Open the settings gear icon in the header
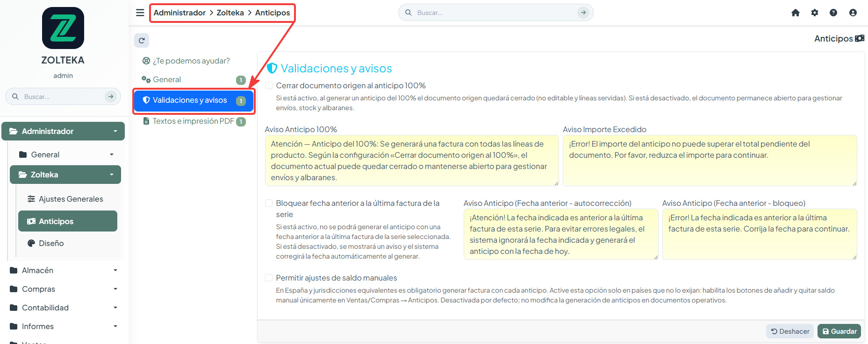The height and width of the screenshot is (344, 868). pyautogui.click(x=815, y=13)
